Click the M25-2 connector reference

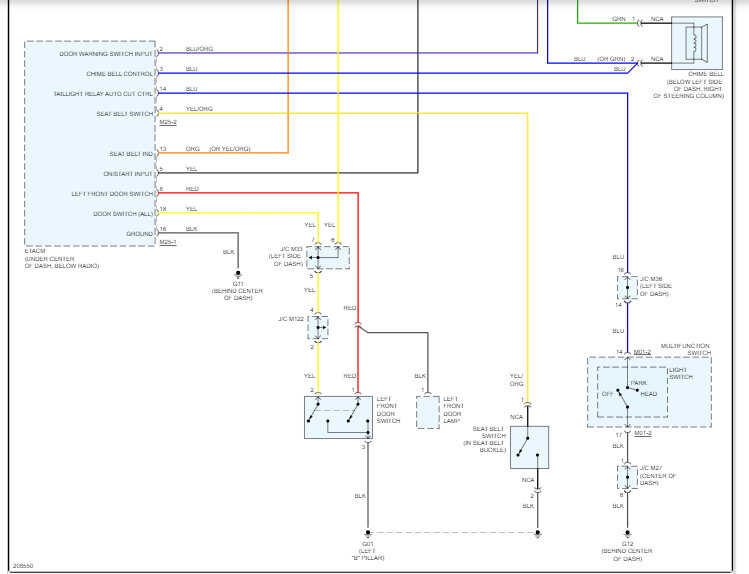[x=168, y=122]
